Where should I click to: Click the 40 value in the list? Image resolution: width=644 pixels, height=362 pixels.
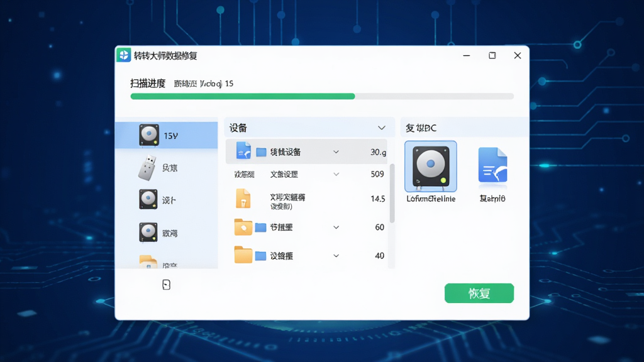(x=379, y=256)
